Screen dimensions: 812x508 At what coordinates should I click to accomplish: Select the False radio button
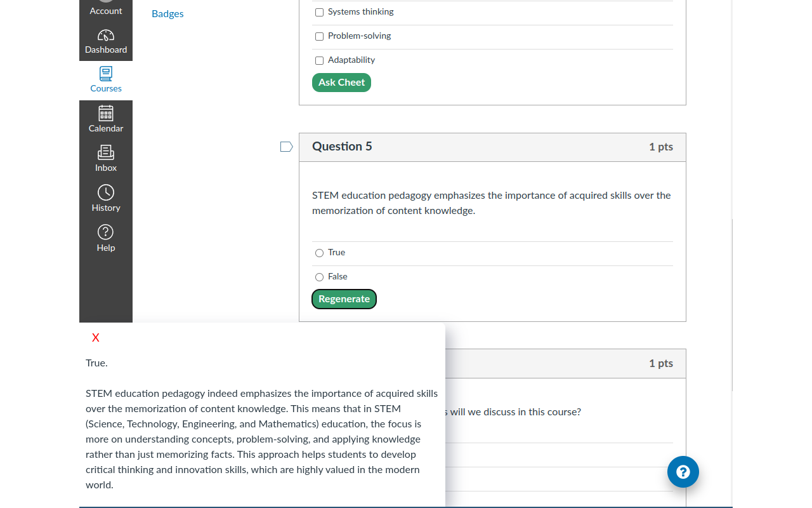[x=320, y=277]
